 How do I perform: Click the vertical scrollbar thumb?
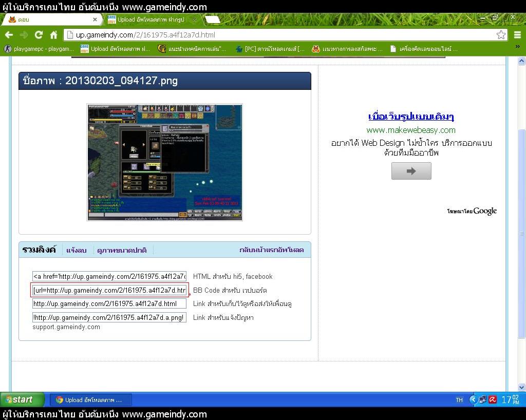click(521, 233)
